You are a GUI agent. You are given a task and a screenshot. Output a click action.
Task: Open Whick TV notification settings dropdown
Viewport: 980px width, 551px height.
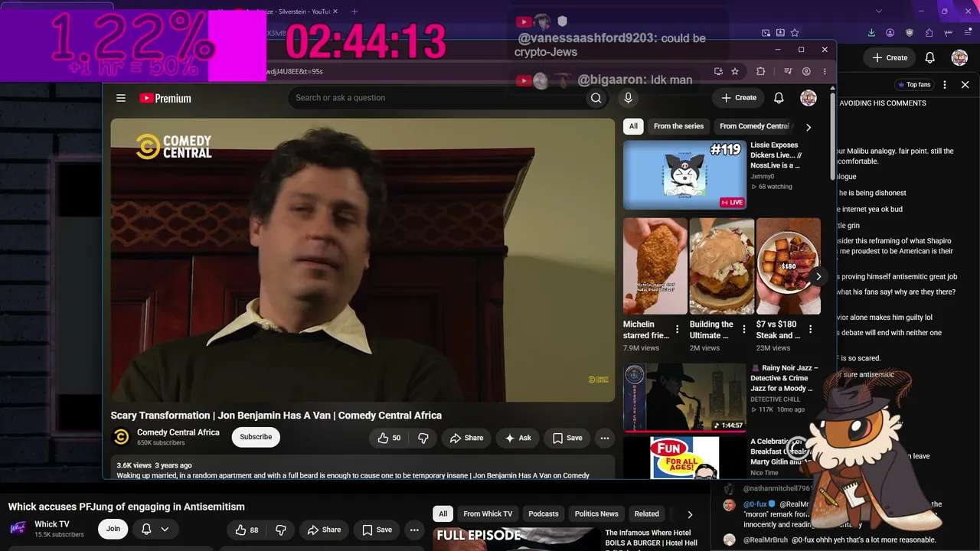pos(155,529)
